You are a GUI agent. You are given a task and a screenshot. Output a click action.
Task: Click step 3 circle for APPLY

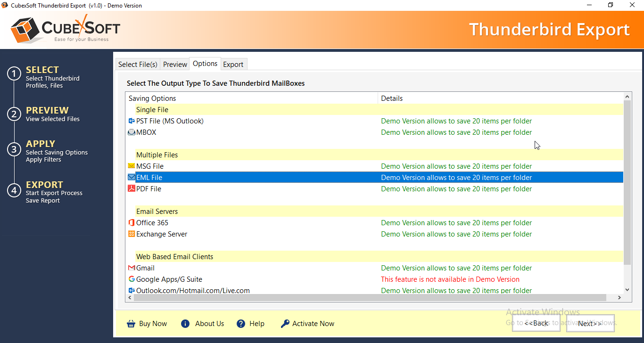point(14,150)
